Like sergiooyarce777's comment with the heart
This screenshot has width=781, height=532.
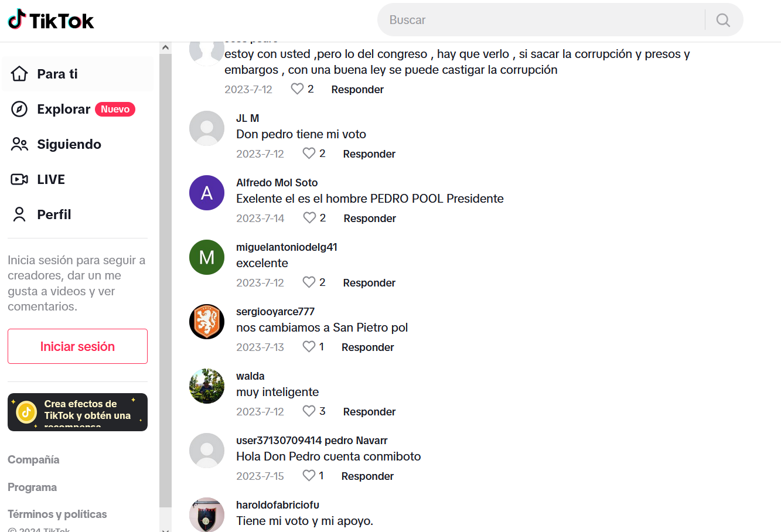pyautogui.click(x=309, y=347)
